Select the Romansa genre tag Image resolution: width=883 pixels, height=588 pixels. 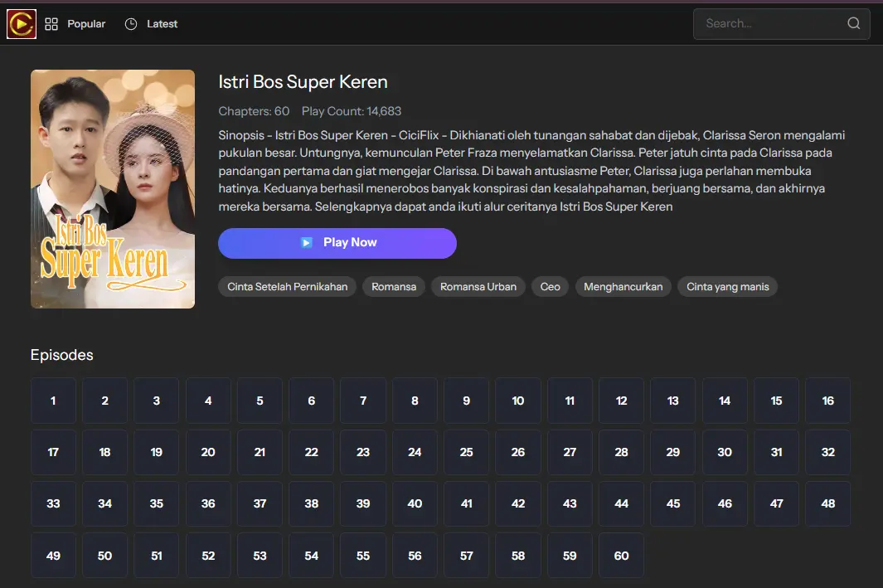click(394, 287)
